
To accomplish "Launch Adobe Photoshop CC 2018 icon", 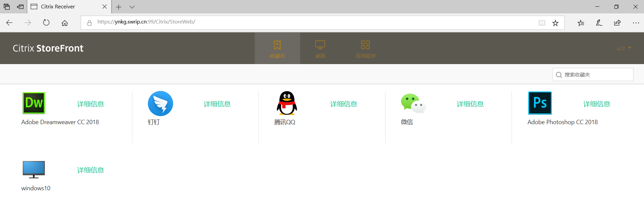I will (540, 103).
